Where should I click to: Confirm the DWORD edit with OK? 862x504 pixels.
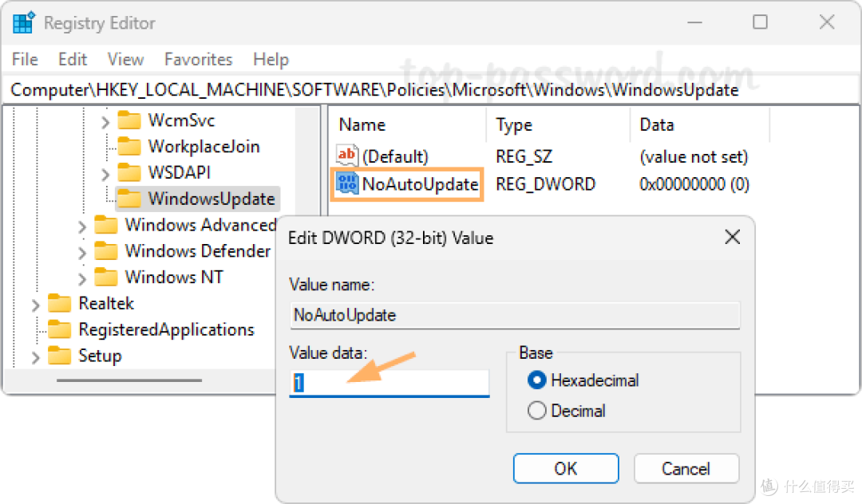pos(566,468)
